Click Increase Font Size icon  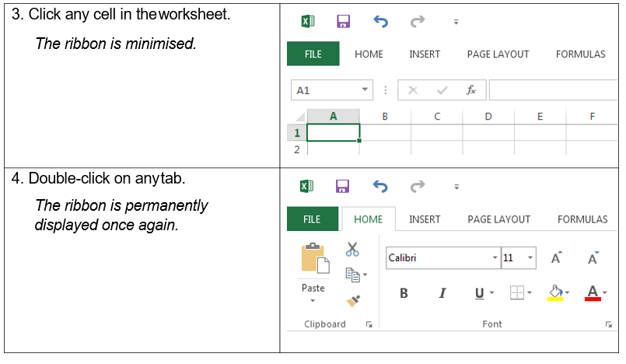[556, 258]
